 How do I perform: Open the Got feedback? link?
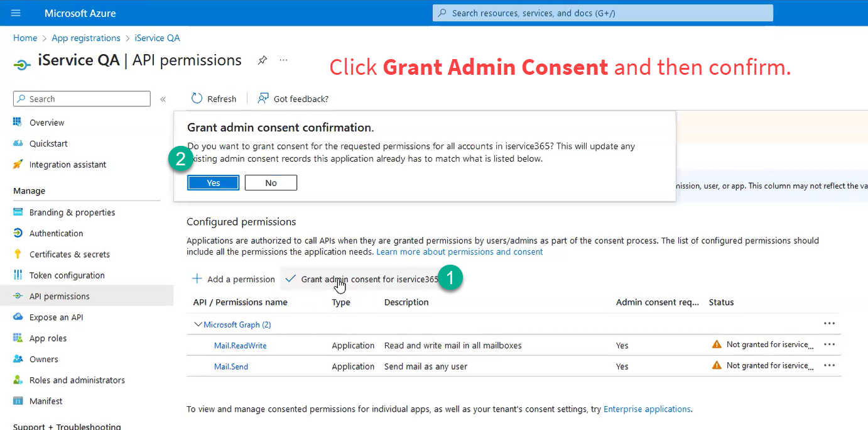[x=301, y=99]
